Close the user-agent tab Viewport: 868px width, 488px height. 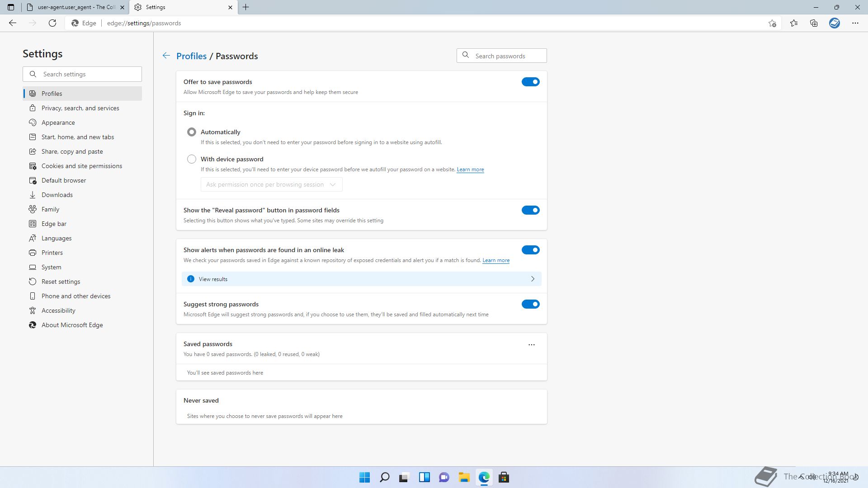pyautogui.click(x=122, y=7)
